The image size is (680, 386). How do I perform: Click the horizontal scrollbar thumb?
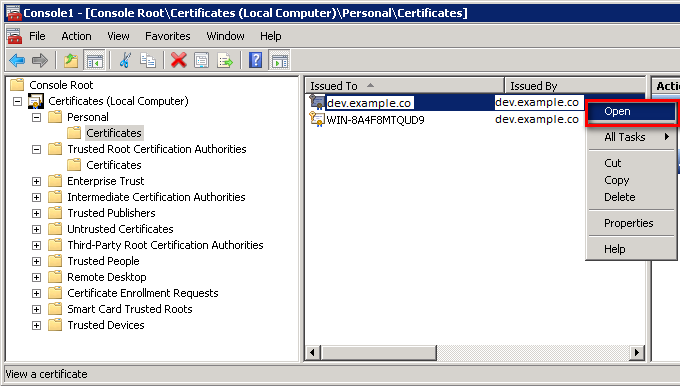(378, 352)
